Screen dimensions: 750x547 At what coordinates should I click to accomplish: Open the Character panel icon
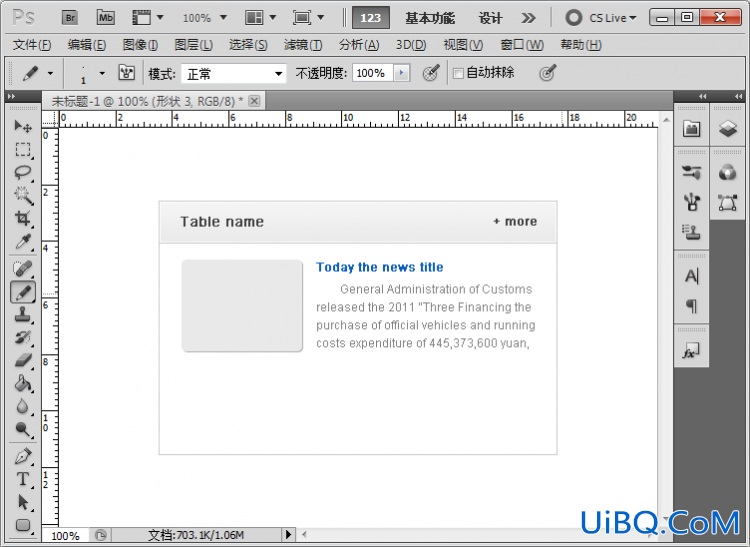[x=692, y=276]
